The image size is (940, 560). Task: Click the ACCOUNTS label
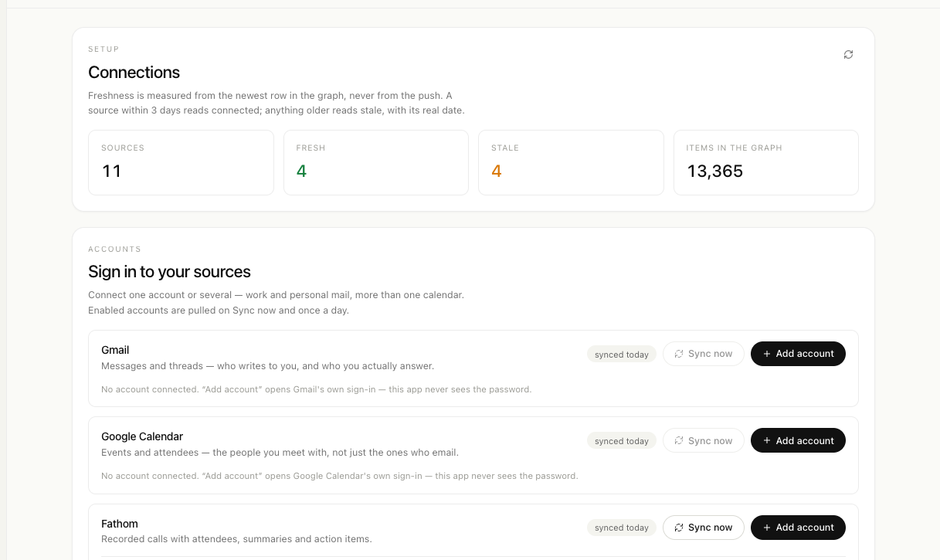point(114,249)
